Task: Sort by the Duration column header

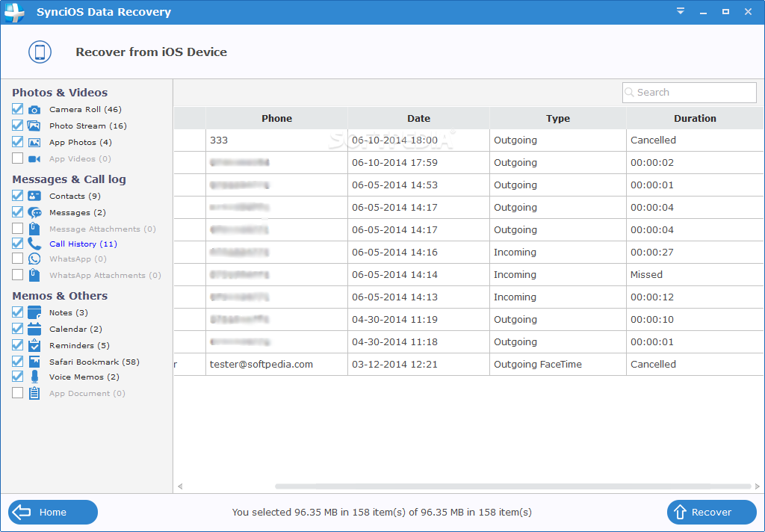Action: pyautogui.click(x=695, y=118)
